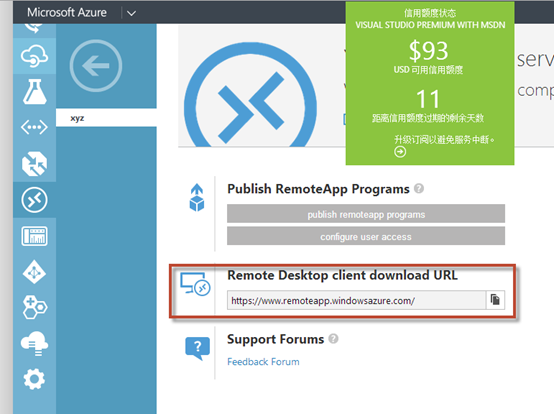Image resolution: width=554 pixels, height=414 pixels.
Task: Open the settings gear icon
Action: click(34, 379)
